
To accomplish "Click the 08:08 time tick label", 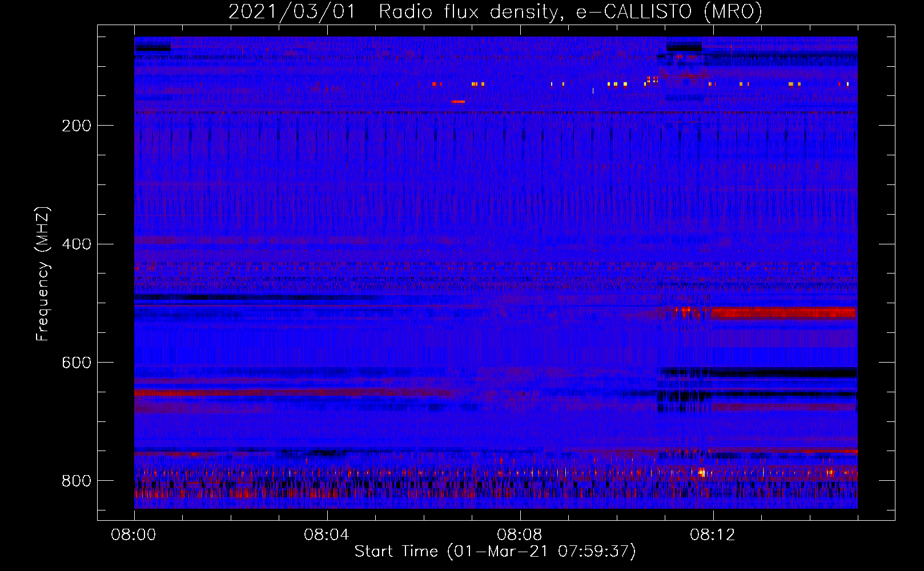I will click(520, 535).
